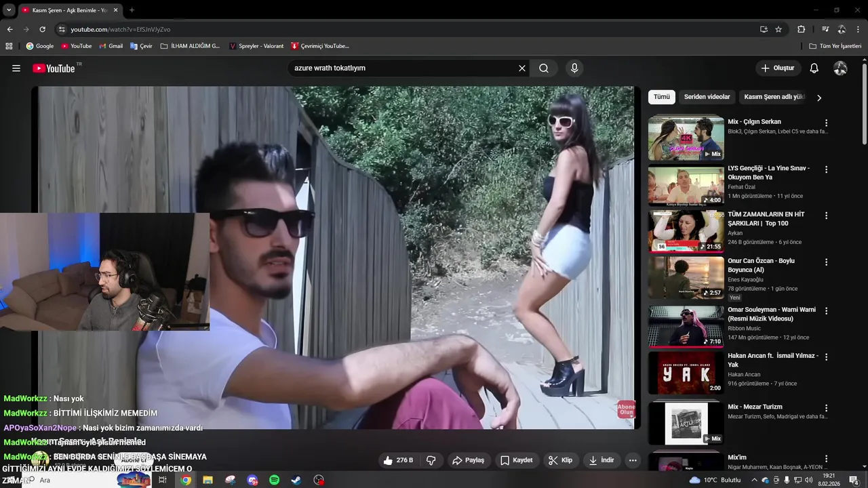
Task: Click the video player to pause playback
Action: [x=336, y=258]
